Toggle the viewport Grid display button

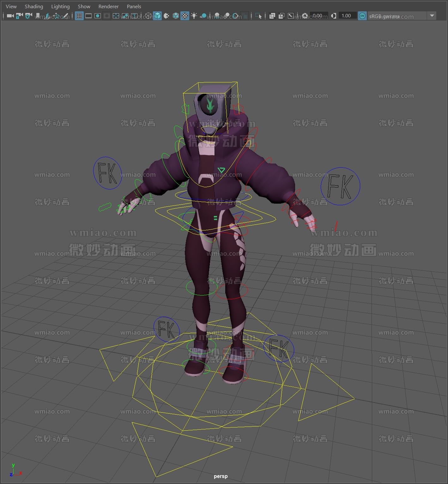(x=79, y=16)
